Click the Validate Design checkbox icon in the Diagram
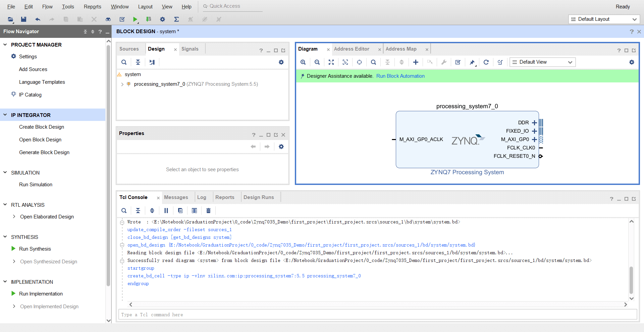The image size is (644, 332). coord(458,62)
